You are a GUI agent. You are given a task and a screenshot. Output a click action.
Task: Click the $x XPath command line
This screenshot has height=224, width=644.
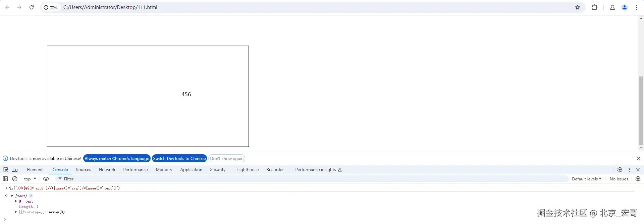(x=64, y=188)
